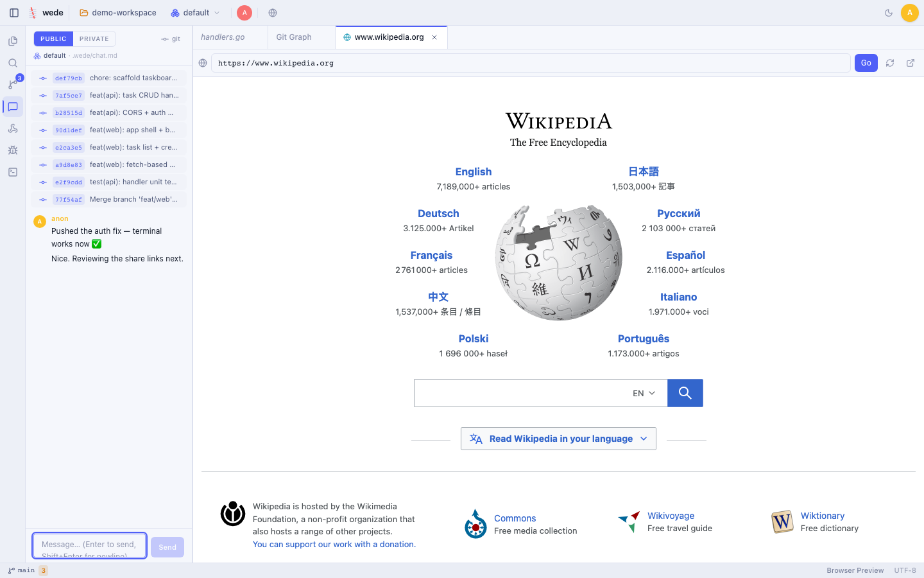This screenshot has height=578, width=924.
Task: Click the Wikivoyage logo icon
Action: [x=629, y=521]
